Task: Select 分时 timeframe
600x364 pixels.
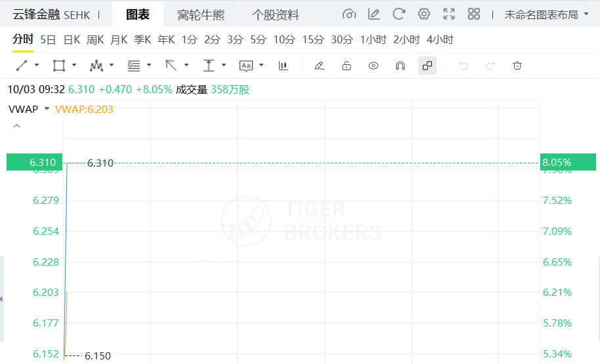Action: click(x=23, y=39)
